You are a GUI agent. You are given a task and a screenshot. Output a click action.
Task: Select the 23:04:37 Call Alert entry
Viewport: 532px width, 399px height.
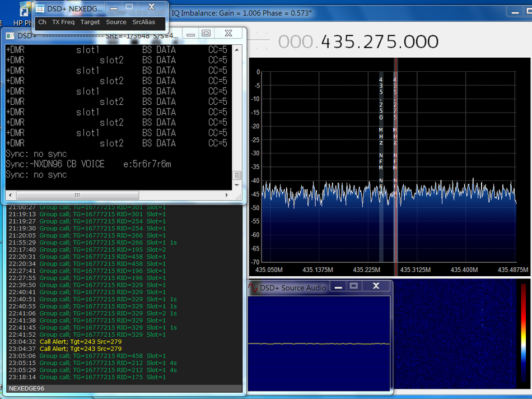click(x=65, y=349)
